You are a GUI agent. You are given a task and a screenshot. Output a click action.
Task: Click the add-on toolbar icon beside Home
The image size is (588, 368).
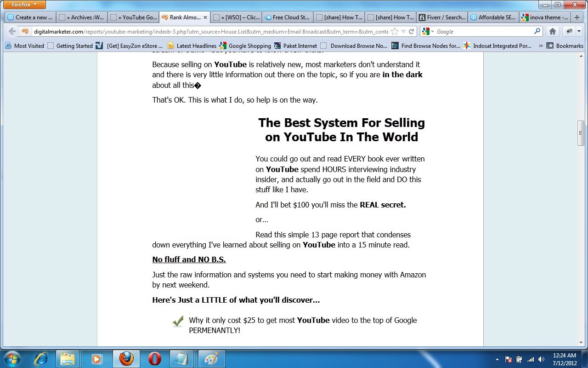(x=570, y=32)
